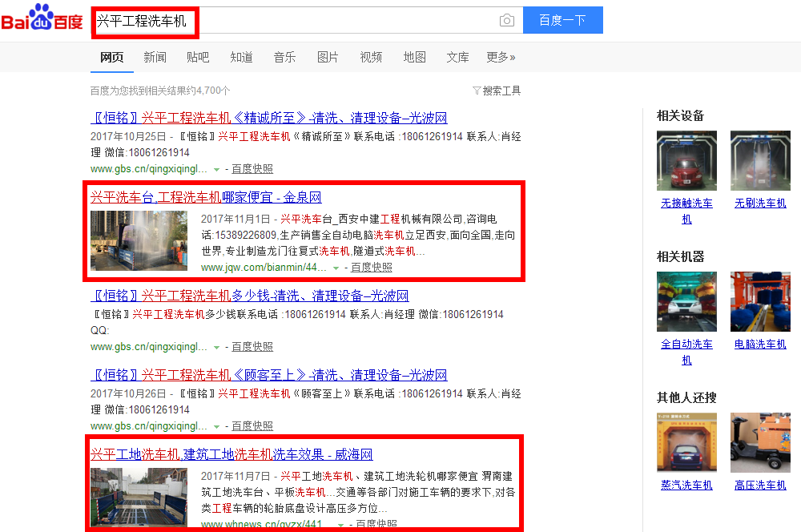This screenshot has height=532, width=801.
Task: Open URL of 多少钱 result
Action: (x=149, y=346)
